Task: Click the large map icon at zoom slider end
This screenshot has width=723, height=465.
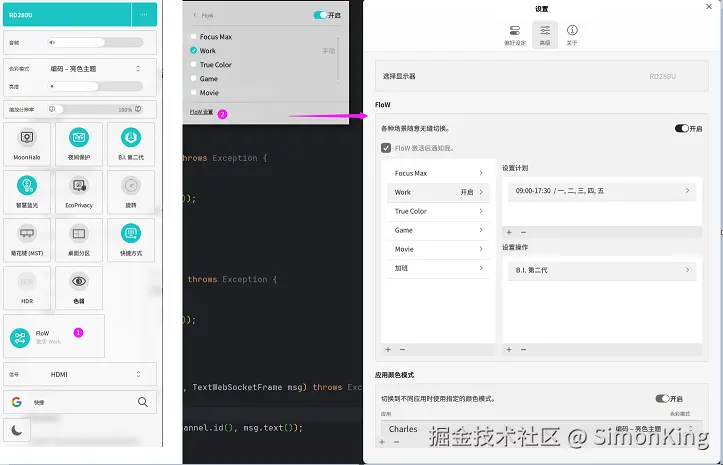Action: pyautogui.click(x=138, y=109)
